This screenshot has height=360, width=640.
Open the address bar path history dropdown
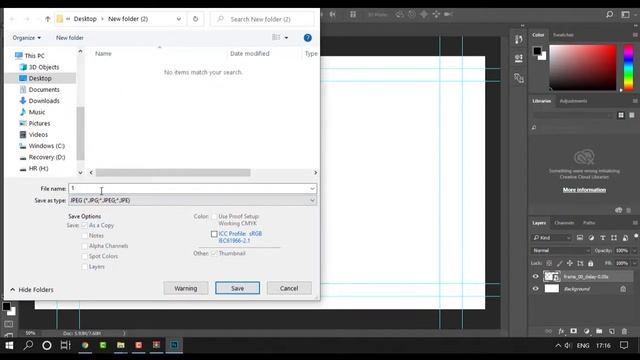point(179,19)
